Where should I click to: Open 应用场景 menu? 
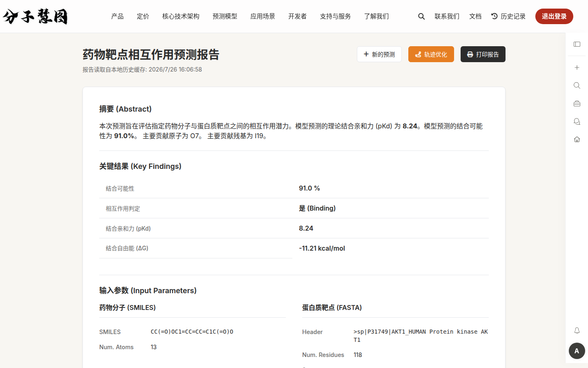tap(263, 16)
